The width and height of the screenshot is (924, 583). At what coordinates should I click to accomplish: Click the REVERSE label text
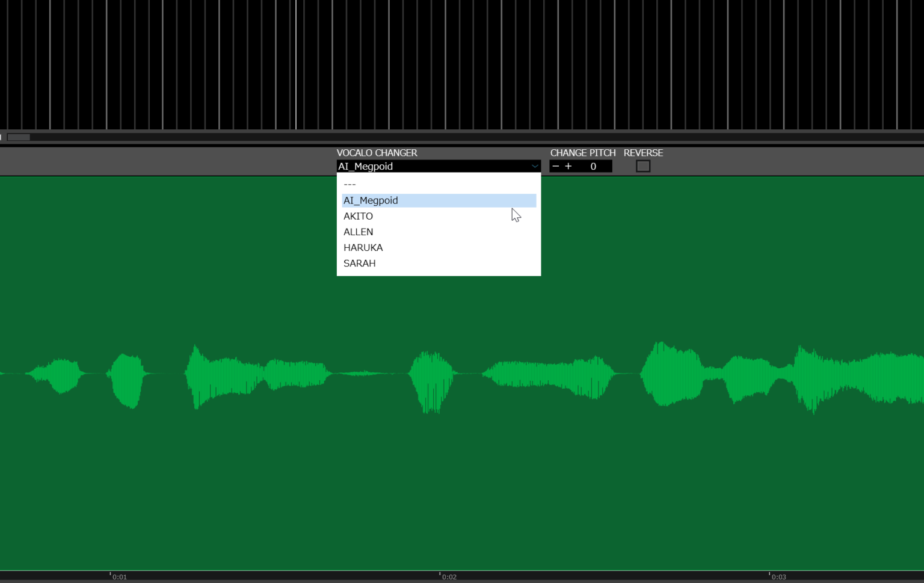click(643, 153)
